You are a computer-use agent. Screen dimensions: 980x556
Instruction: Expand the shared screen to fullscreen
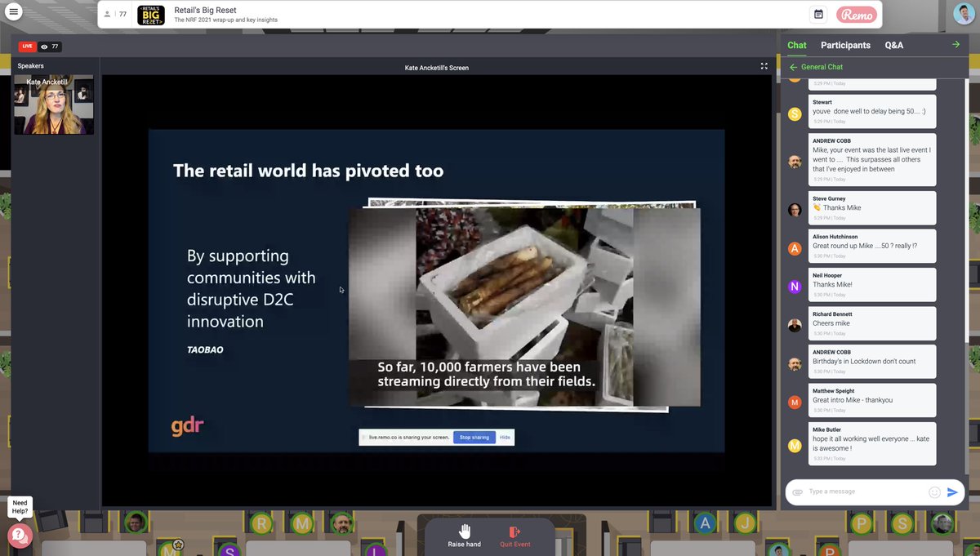coord(764,66)
